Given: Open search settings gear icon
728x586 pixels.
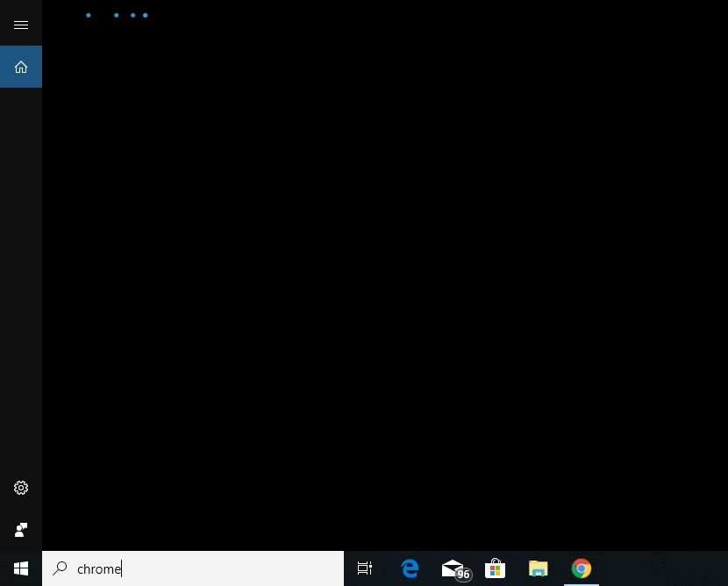Looking at the screenshot, I should (21, 488).
